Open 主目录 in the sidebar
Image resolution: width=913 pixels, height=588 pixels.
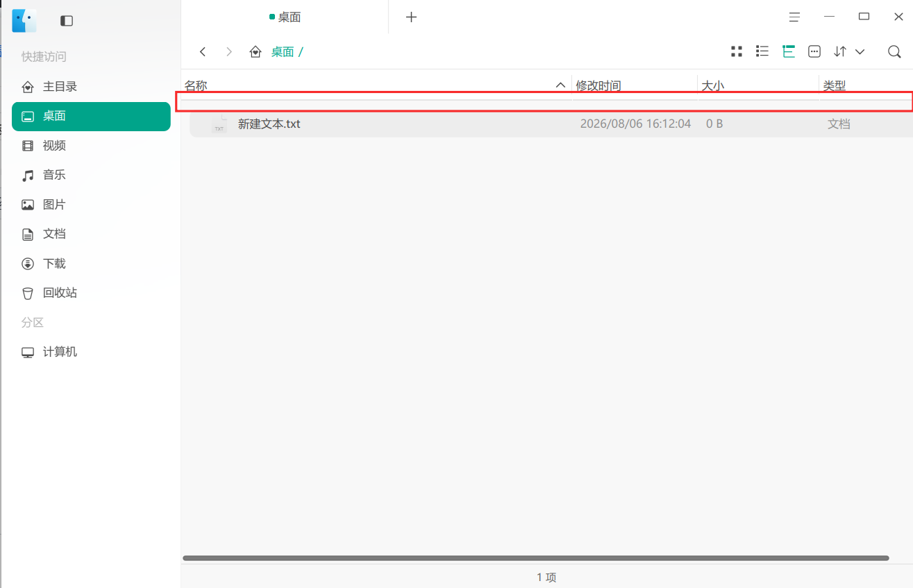[91, 87]
